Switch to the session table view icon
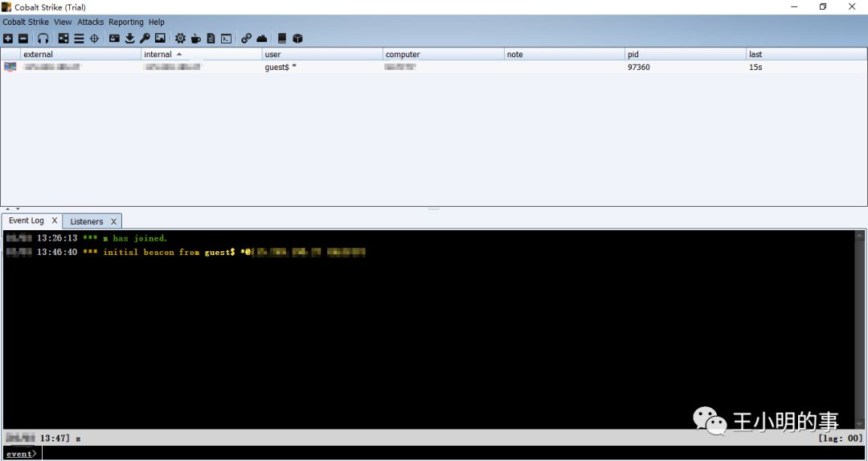868x461 pixels. click(79, 39)
